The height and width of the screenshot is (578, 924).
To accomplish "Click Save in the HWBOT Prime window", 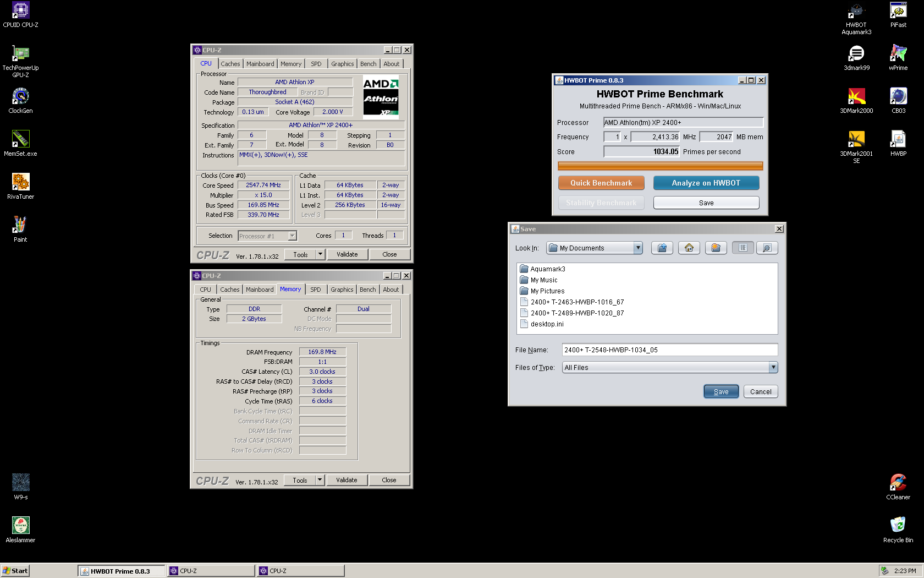I will (706, 203).
